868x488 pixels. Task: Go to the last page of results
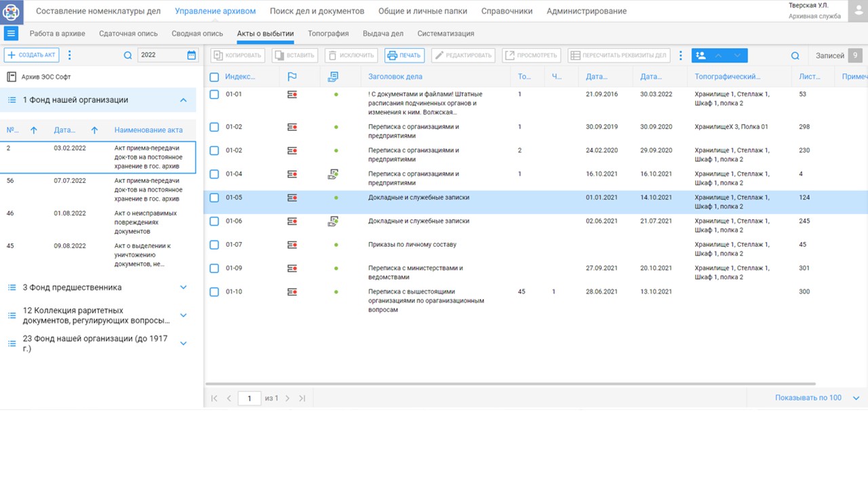point(302,399)
